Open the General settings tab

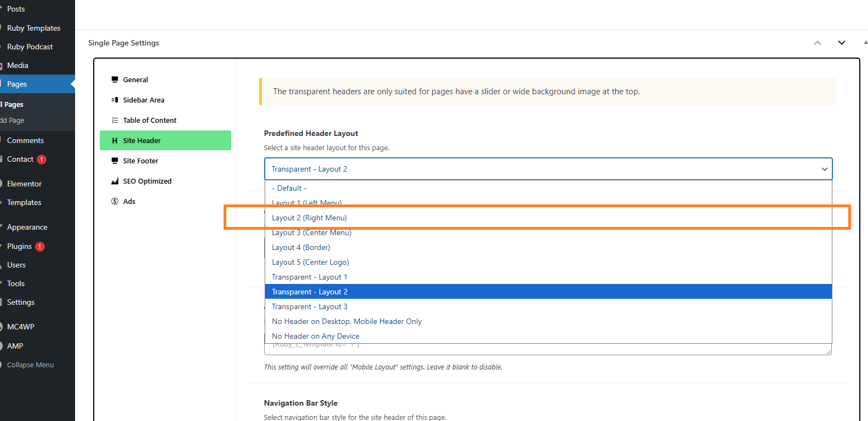pyautogui.click(x=165, y=79)
